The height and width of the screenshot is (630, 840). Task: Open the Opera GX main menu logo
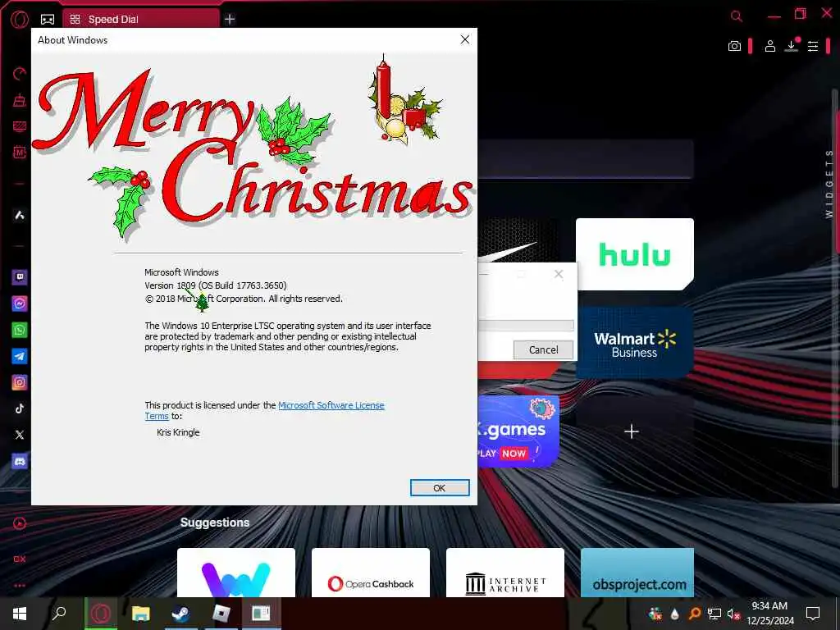pyautogui.click(x=20, y=19)
